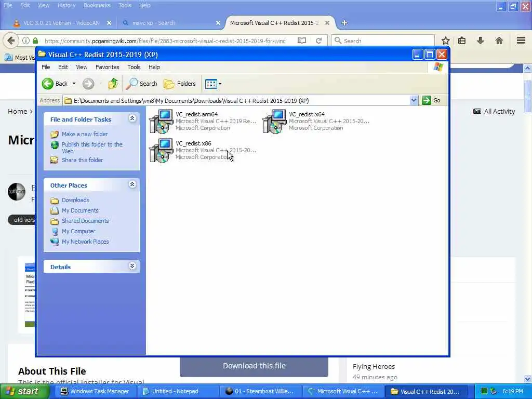
Task: Open the Explorer Help menu
Action: point(154,67)
